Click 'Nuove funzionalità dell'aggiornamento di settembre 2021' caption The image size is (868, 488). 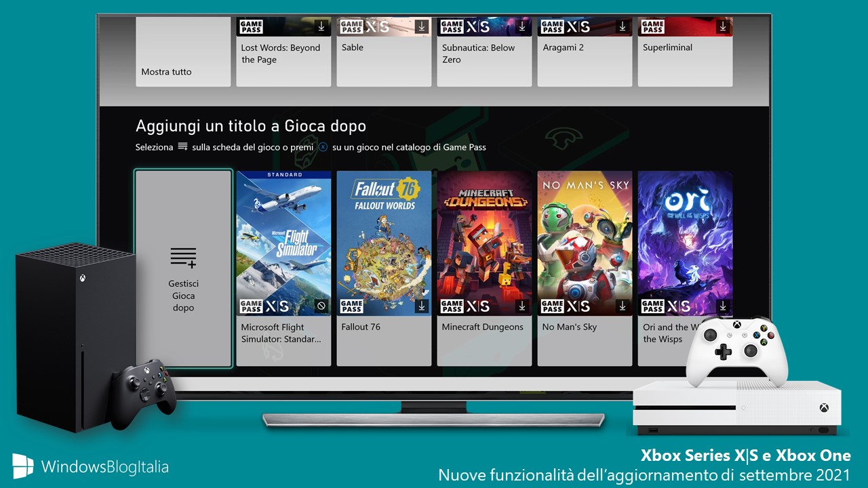[x=644, y=475]
